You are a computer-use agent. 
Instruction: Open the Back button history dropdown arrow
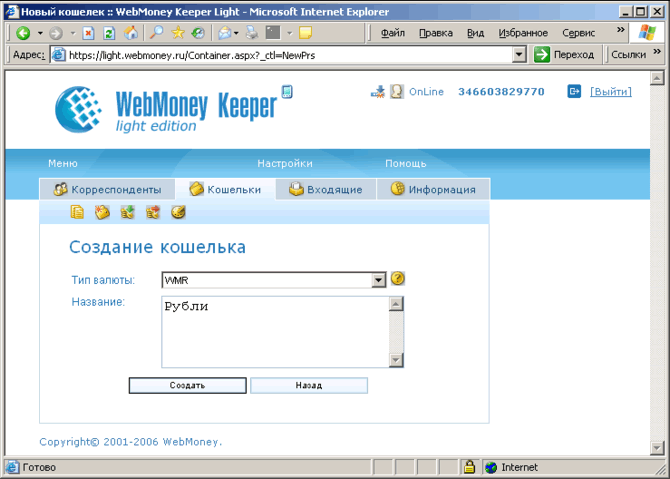point(40,33)
